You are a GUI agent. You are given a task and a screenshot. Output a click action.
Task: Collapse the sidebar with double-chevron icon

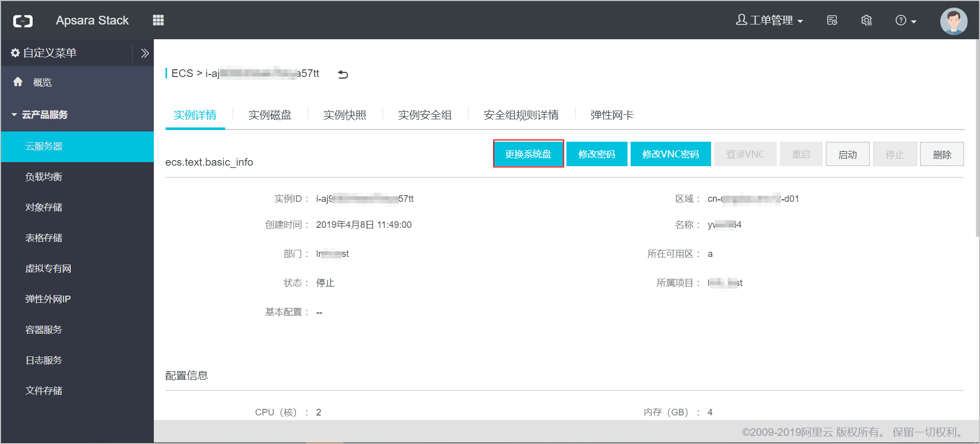click(x=145, y=53)
